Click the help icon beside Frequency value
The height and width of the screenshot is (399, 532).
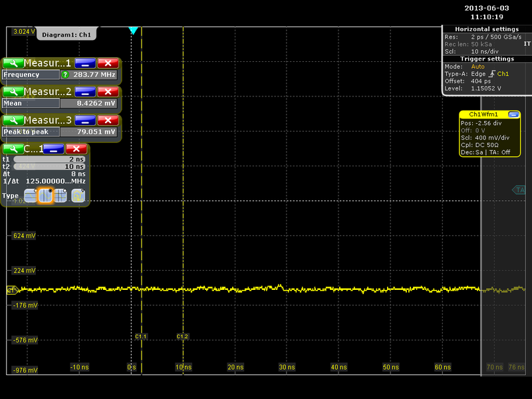point(65,75)
